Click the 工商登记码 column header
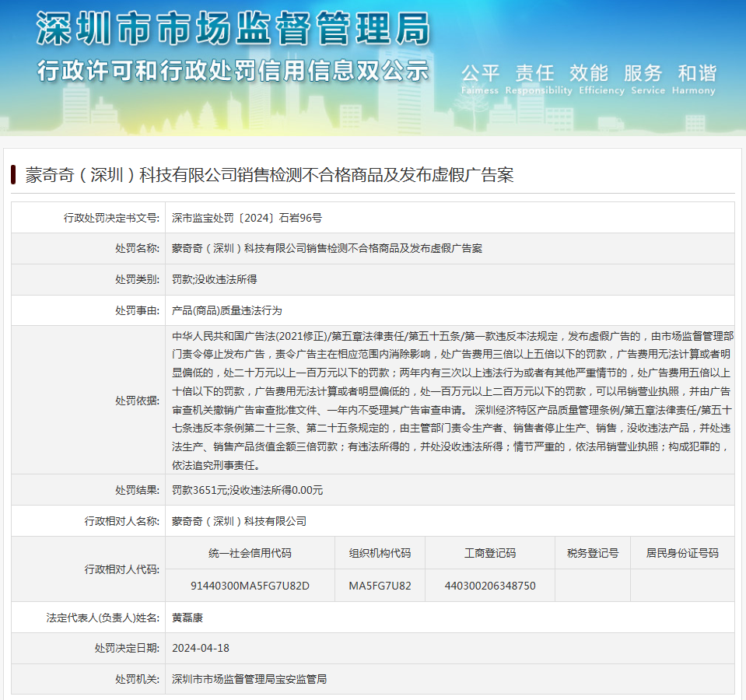 (x=490, y=553)
